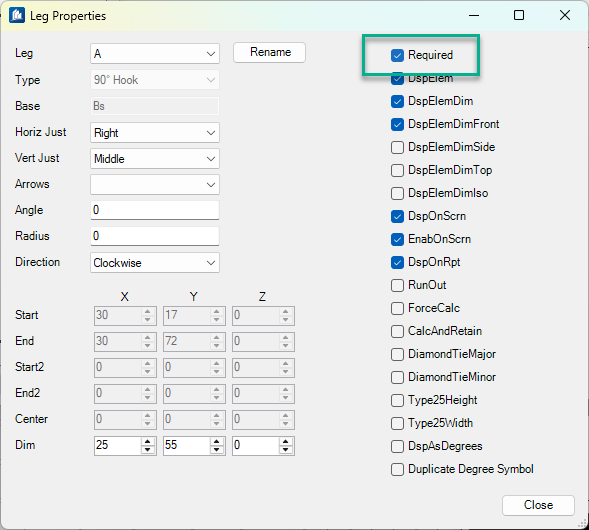
Task: Open the Leg dropdown showing A
Action: 155,54
